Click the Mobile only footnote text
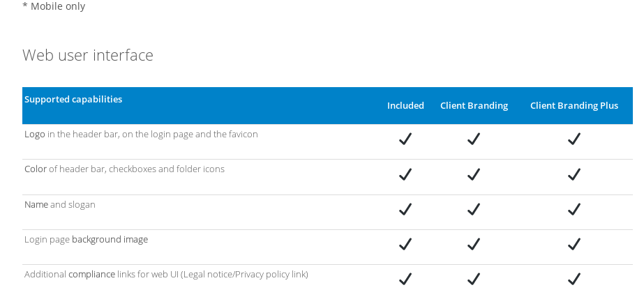 click(54, 6)
